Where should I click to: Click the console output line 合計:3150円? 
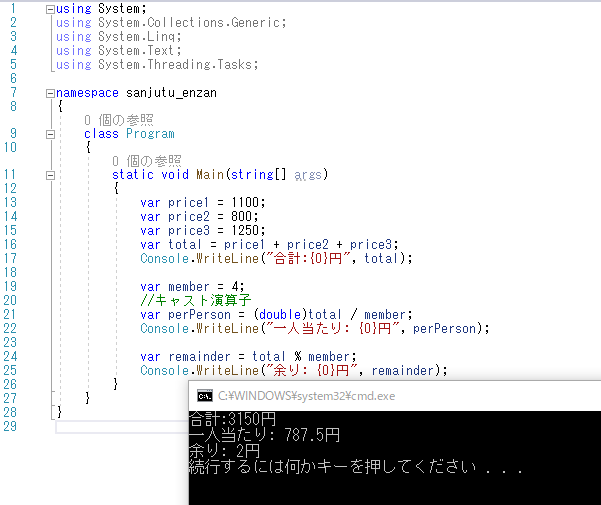233,419
